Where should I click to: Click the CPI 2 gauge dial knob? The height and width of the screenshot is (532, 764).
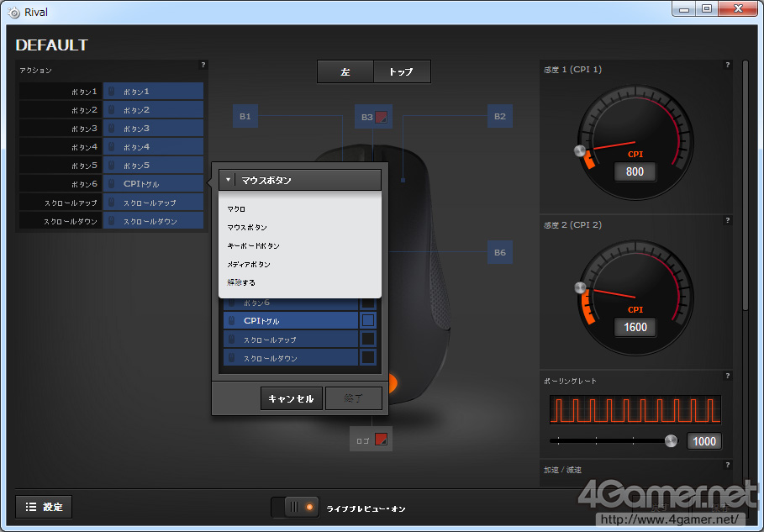580,287
